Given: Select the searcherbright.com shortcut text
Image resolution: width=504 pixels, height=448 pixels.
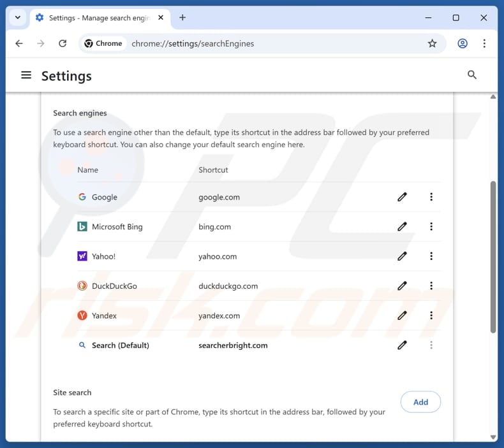Looking at the screenshot, I should pos(233,345).
